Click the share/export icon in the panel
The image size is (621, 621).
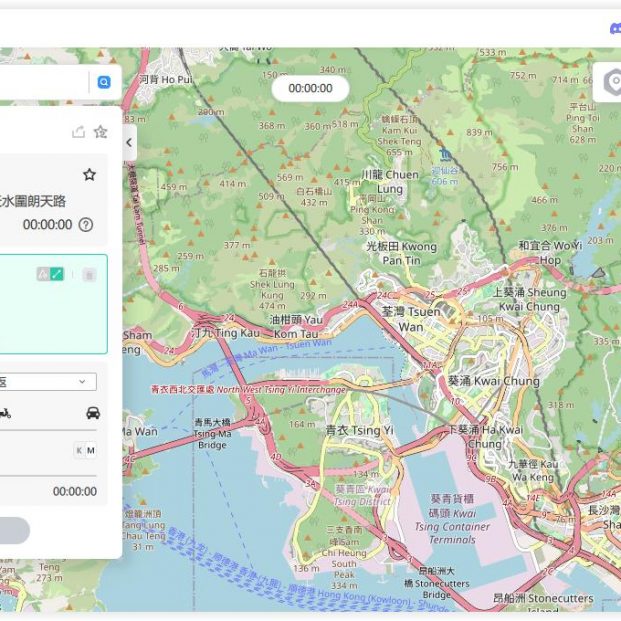pos(78,132)
